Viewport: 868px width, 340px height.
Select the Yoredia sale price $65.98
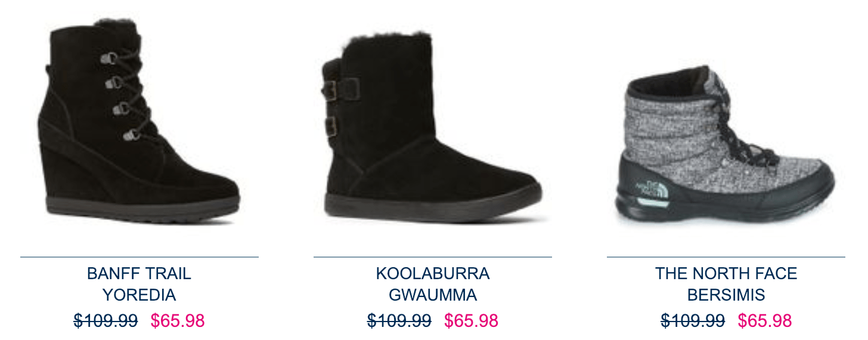(x=178, y=321)
